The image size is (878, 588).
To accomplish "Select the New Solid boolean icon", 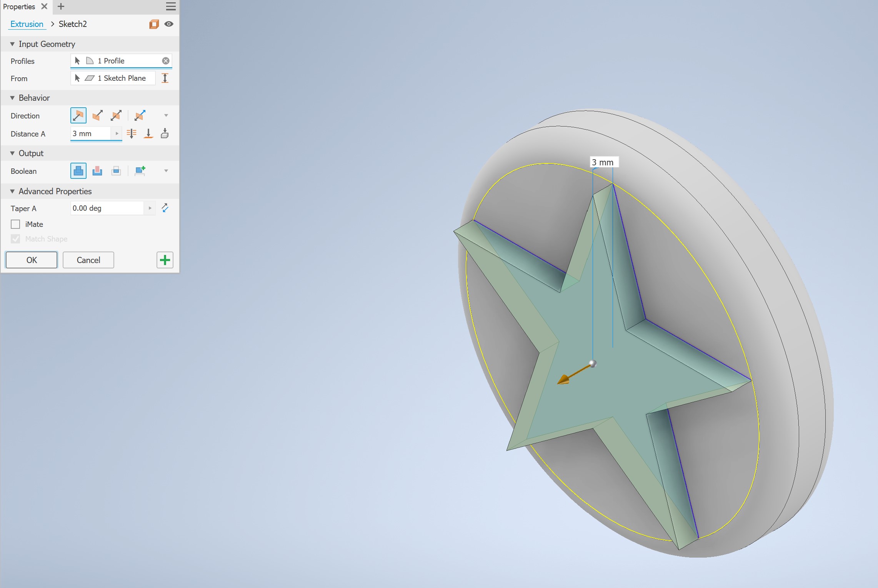I will [140, 171].
